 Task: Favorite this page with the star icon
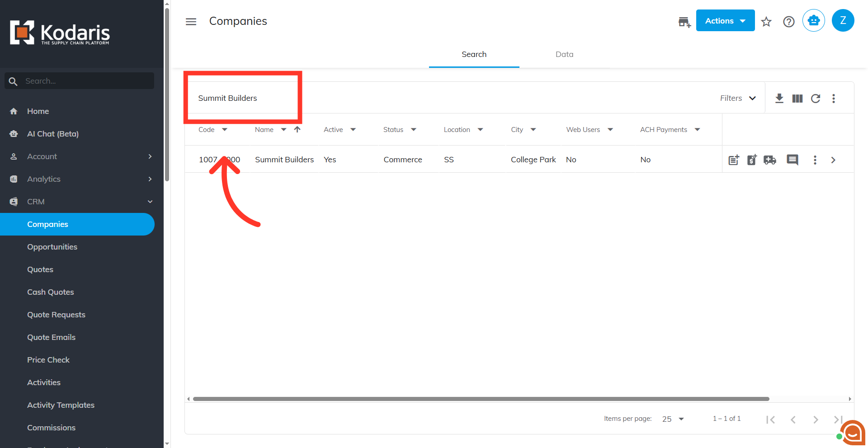pyautogui.click(x=766, y=21)
